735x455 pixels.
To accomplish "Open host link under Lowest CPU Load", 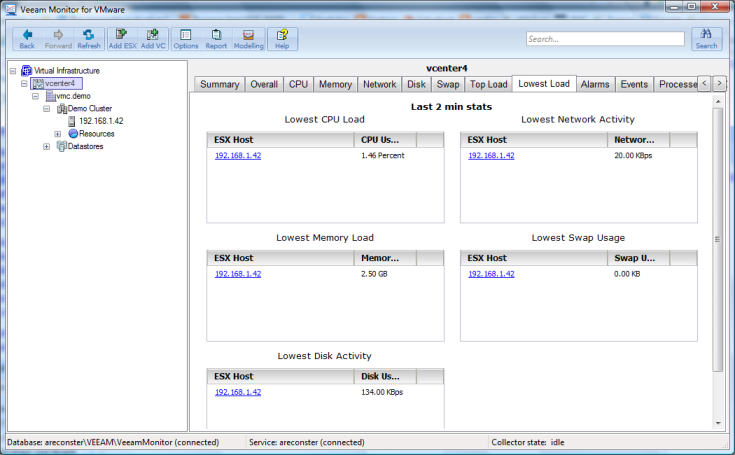I will coord(238,156).
